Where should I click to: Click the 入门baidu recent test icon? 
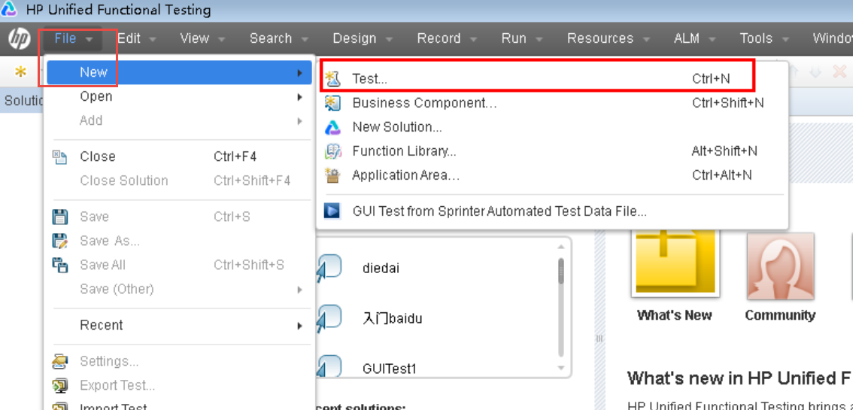pos(329,319)
